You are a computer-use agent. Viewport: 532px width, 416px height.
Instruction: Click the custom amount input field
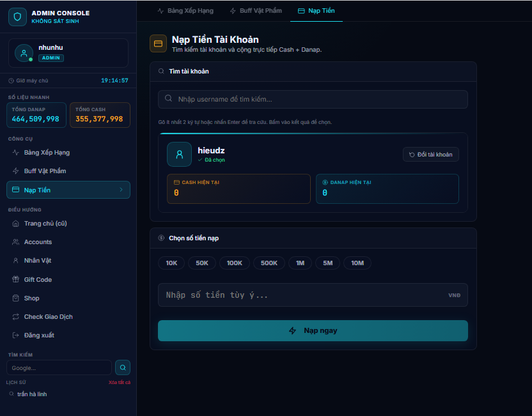(313, 295)
